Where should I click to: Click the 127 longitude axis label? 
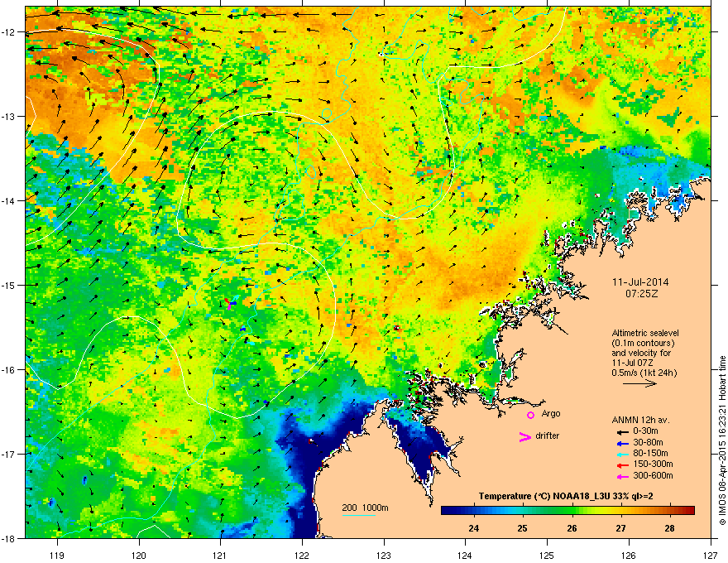tap(711, 555)
